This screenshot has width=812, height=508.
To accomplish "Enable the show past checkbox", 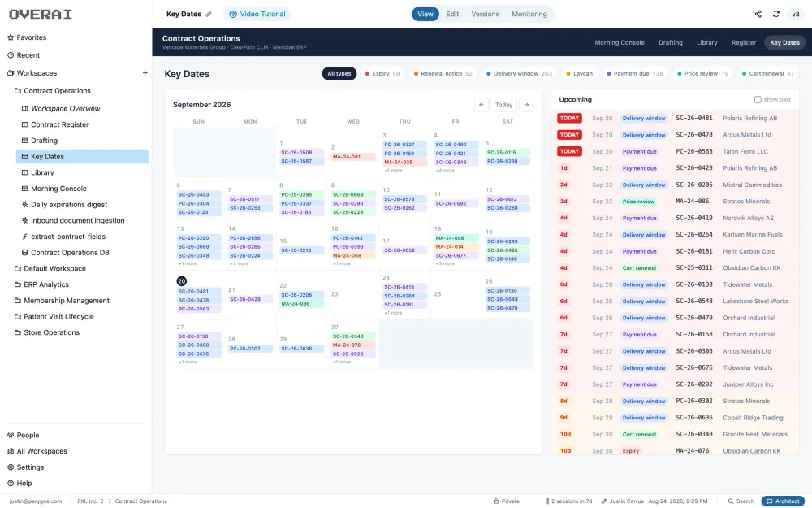I will coord(758,99).
